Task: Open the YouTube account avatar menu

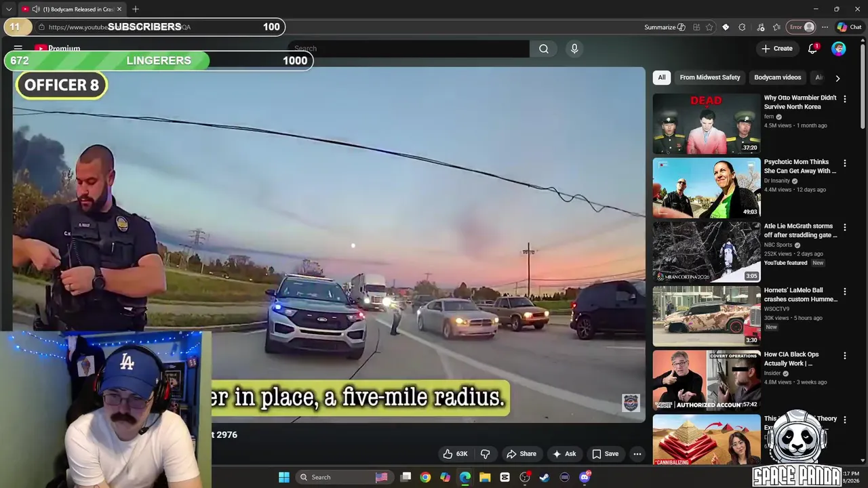Action: [839, 49]
